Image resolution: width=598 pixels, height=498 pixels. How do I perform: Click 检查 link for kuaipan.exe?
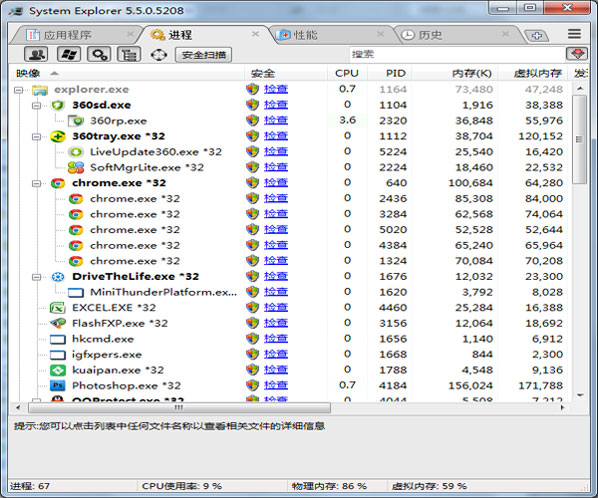click(276, 369)
